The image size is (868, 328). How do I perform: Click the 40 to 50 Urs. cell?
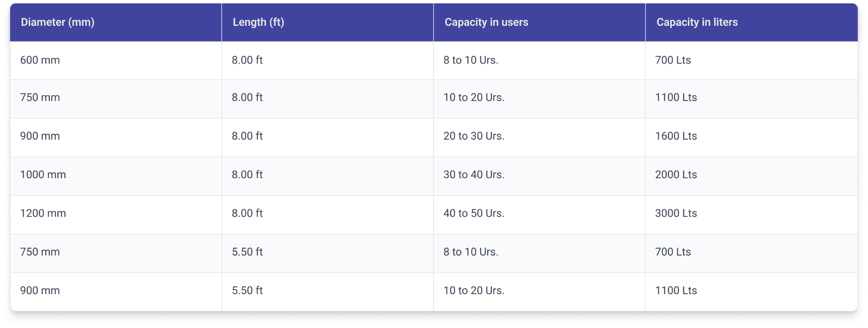point(473,213)
